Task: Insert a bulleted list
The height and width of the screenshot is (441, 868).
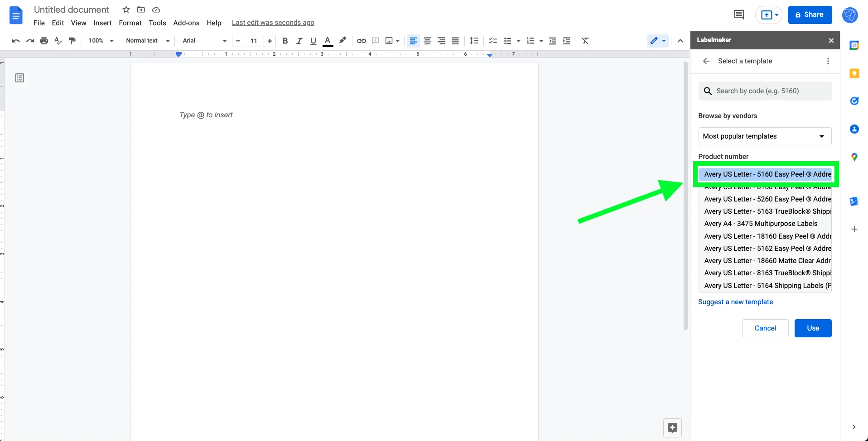Action: pyautogui.click(x=507, y=41)
